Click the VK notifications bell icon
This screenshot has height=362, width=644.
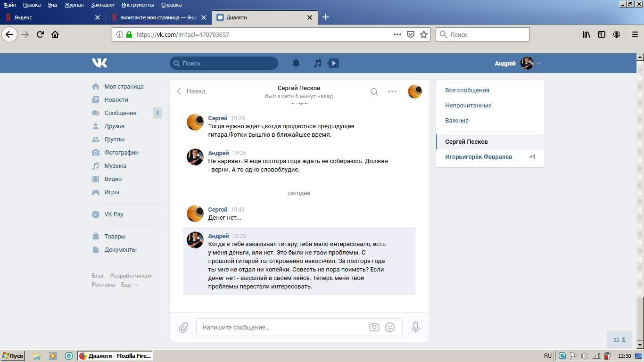coord(296,63)
